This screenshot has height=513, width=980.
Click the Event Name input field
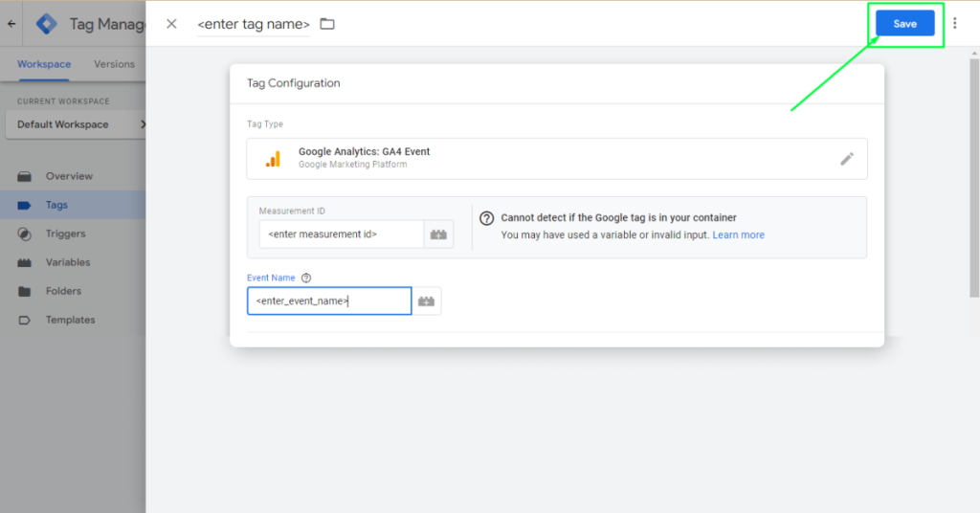point(329,301)
